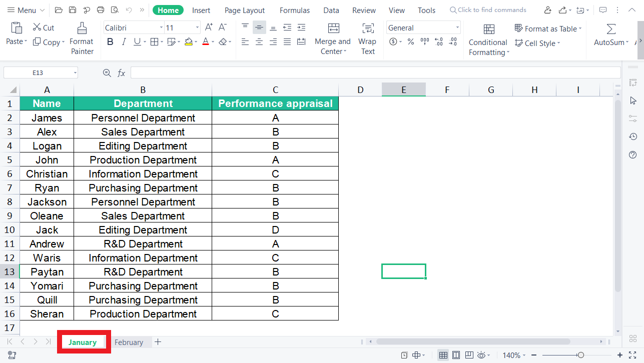Open the Menu button at top left
The width and height of the screenshot is (644, 363).
coord(26,10)
